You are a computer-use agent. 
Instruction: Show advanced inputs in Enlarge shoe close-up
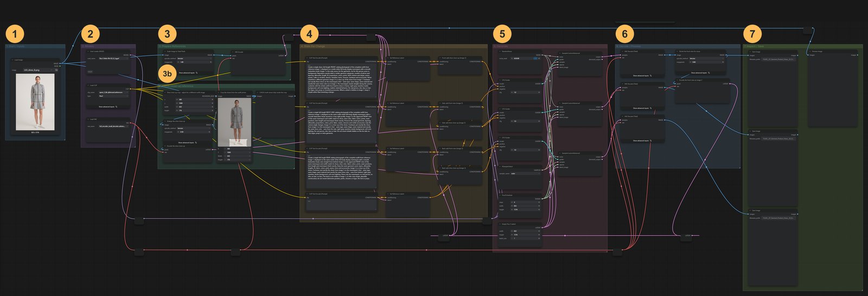(x=188, y=143)
